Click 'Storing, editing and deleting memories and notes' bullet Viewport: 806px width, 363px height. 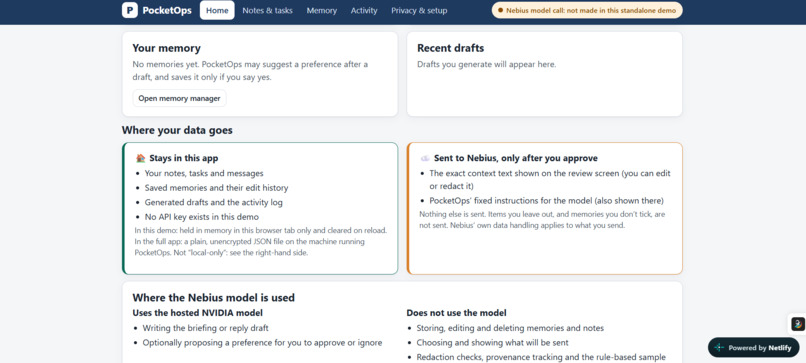point(510,328)
